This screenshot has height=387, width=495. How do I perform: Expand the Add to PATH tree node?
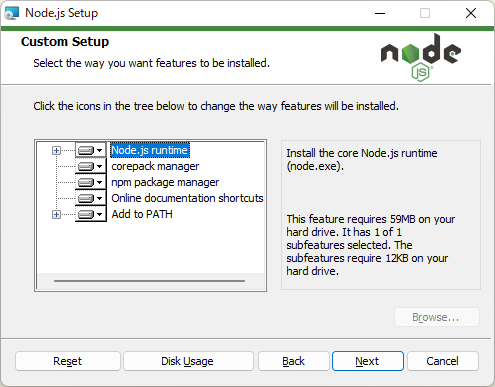pos(56,214)
